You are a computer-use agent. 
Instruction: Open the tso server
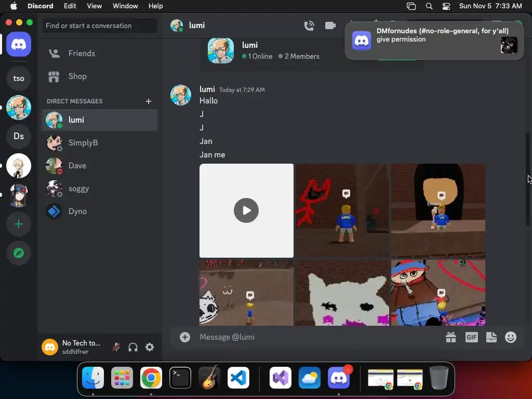point(19,78)
